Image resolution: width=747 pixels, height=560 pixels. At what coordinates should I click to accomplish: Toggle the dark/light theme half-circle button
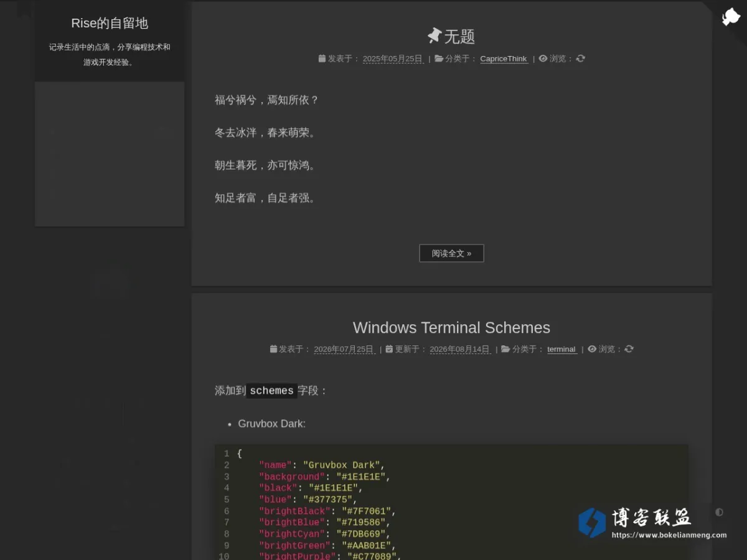[720, 512]
